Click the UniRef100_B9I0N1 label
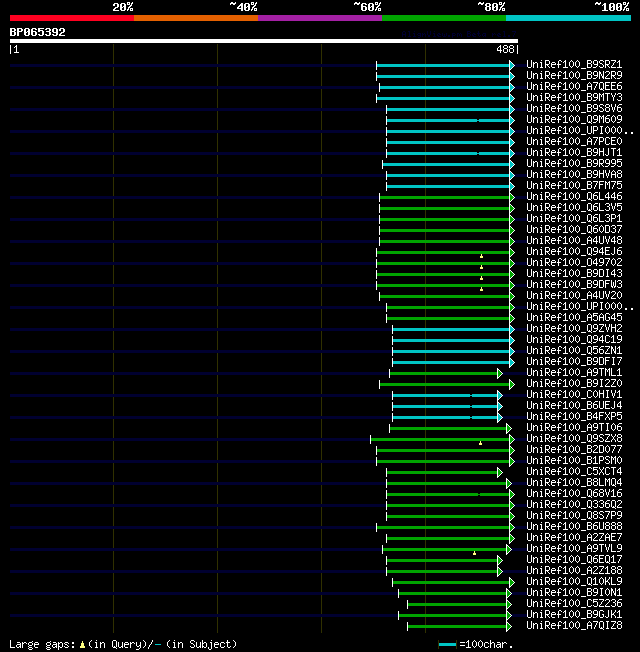This screenshot has height=652, width=640. [x=574, y=593]
